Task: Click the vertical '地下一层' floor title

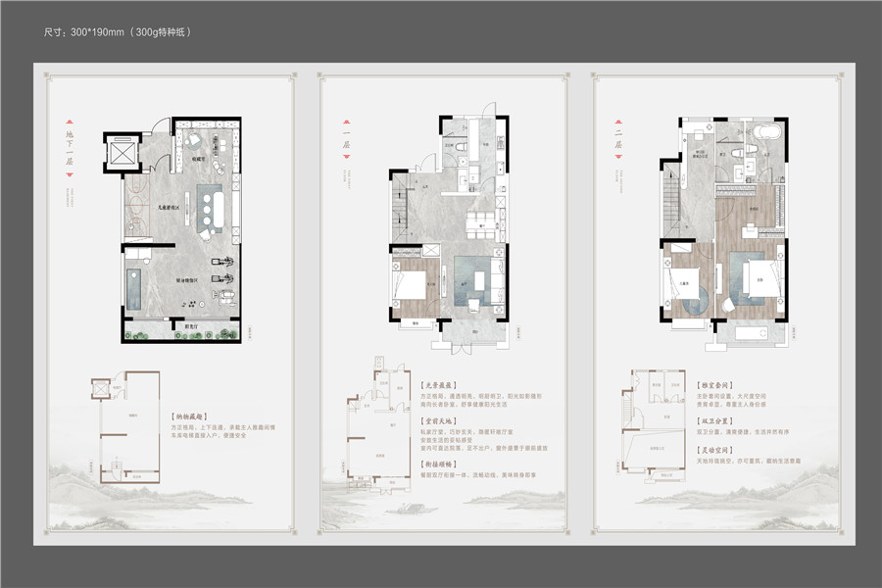Action: (x=70, y=148)
